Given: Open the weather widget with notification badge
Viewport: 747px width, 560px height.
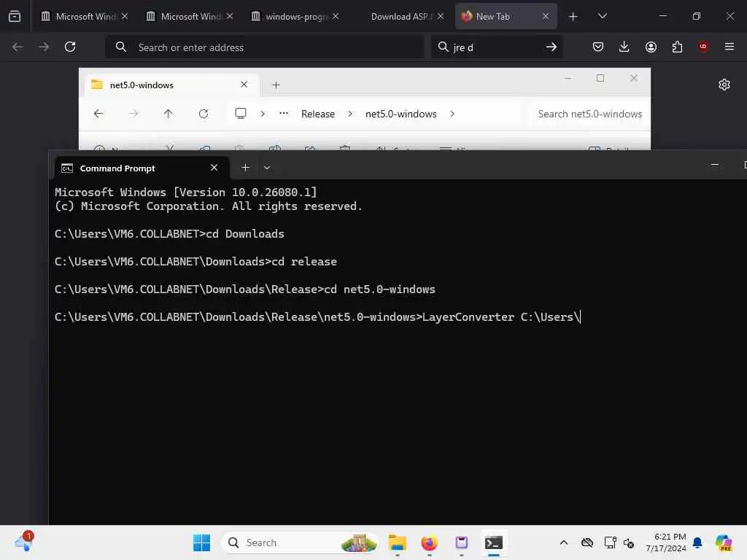Looking at the screenshot, I should coord(24,542).
